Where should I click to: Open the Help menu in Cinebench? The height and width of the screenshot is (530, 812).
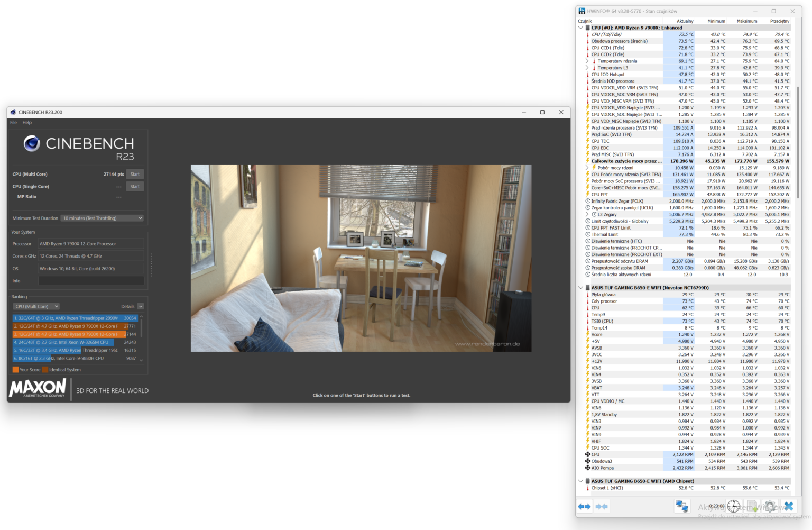(26, 122)
